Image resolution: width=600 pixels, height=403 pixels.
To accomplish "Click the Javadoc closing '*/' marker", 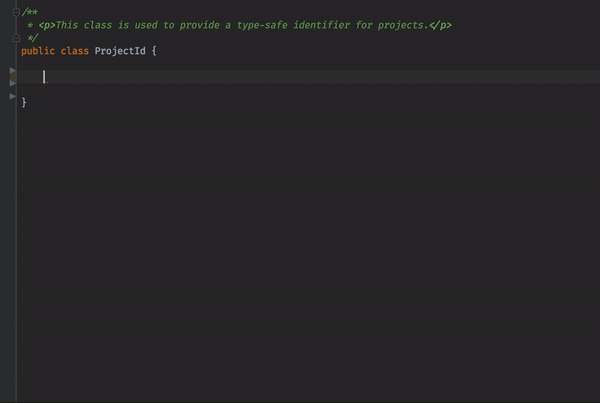I will (x=32, y=37).
